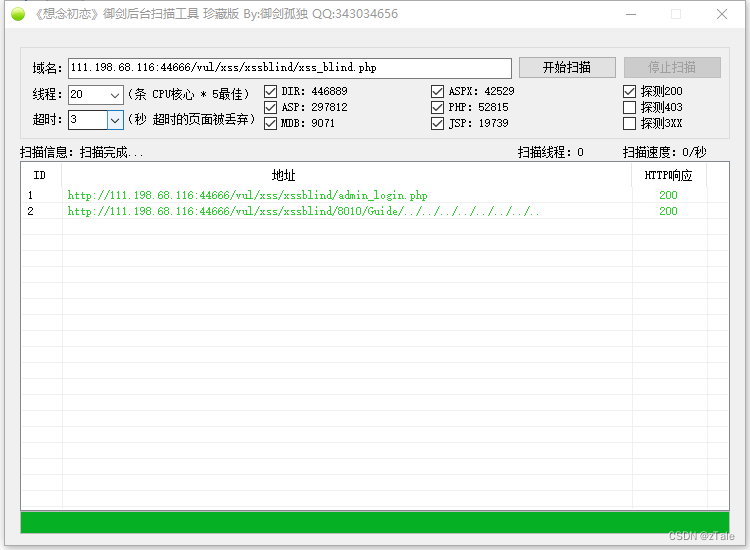This screenshot has height=550, width=750.
Task: Enable the 探测403 checkbox
Action: (x=629, y=107)
